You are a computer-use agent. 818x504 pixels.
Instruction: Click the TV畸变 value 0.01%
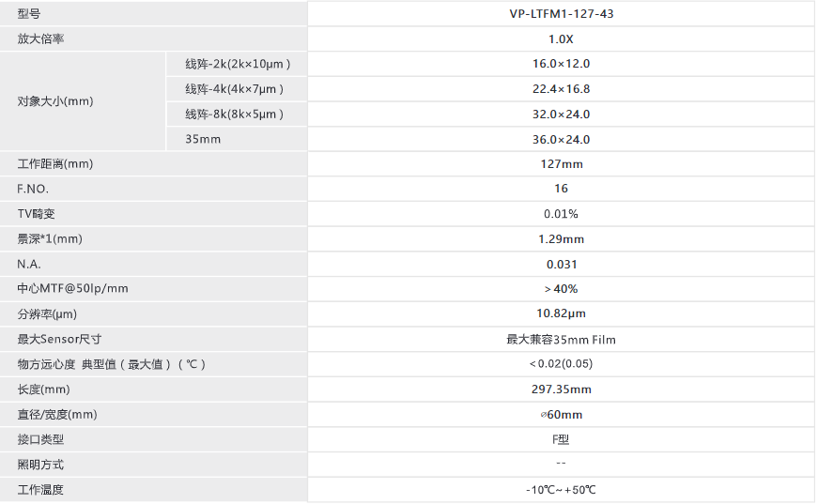click(561, 214)
